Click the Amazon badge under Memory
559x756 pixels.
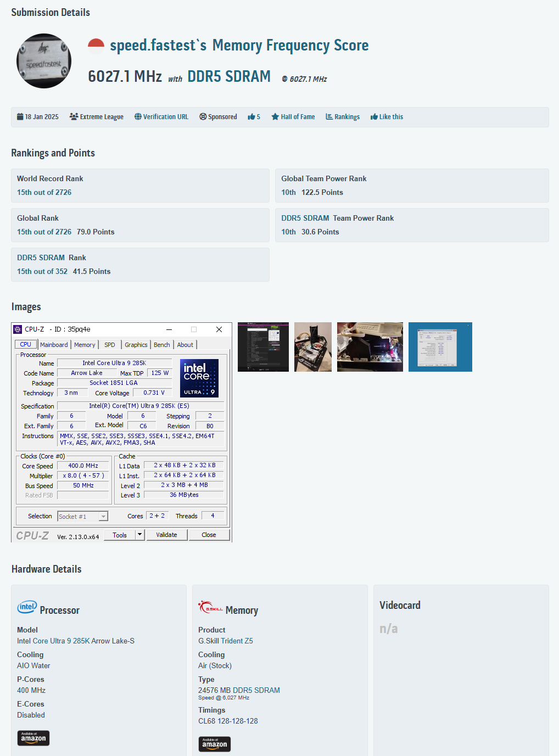coord(215,744)
